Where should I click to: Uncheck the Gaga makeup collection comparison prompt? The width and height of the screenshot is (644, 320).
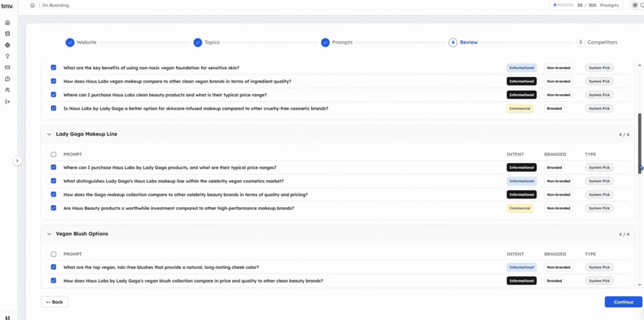[x=53, y=194]
